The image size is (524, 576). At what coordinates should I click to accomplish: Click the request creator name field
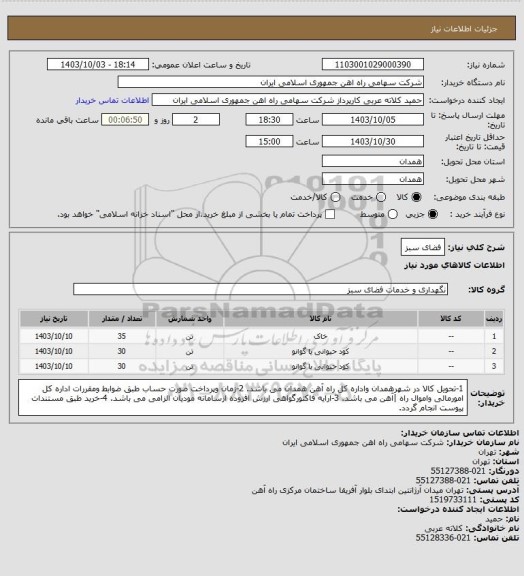[x=288, y=100]
